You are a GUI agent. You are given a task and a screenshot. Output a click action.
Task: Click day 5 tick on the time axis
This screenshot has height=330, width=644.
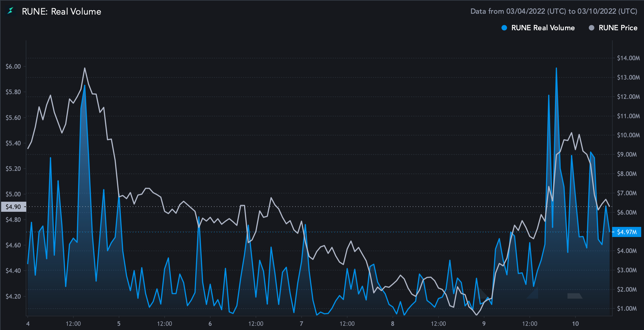[119, 324]
